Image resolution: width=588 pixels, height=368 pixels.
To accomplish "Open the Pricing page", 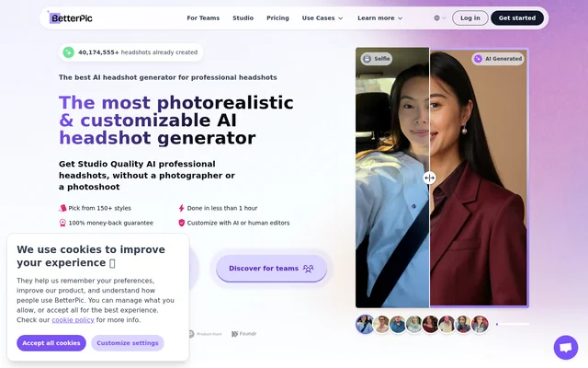I will (277, 18).
